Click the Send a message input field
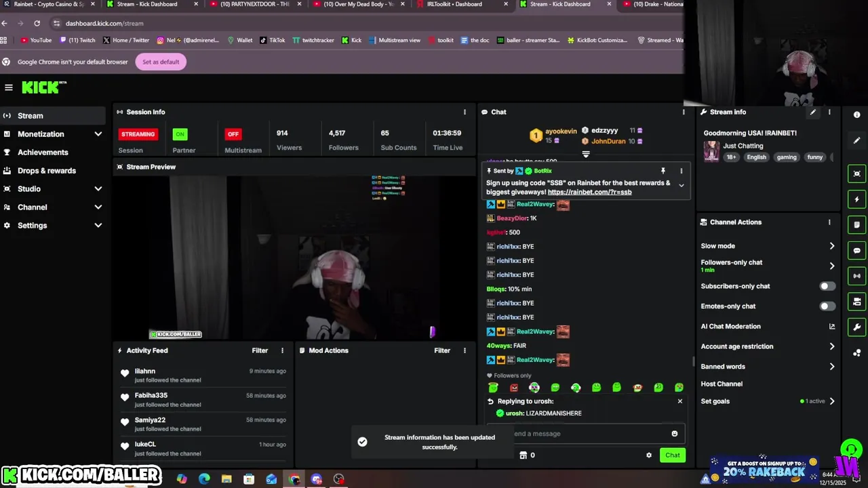 click(x=587, y=434)
